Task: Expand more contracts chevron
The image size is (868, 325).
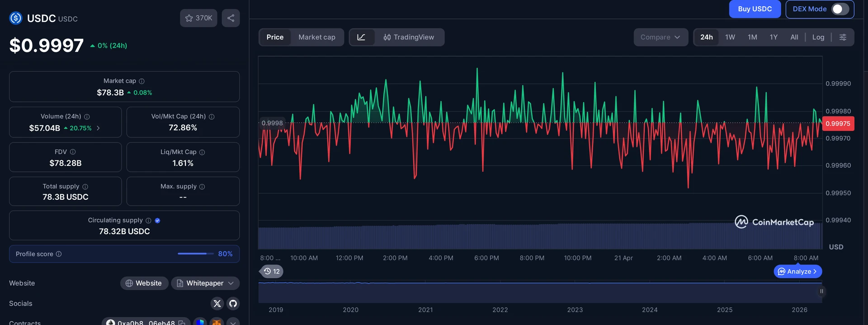Action: pyautogui.click(x=233, y=322)
